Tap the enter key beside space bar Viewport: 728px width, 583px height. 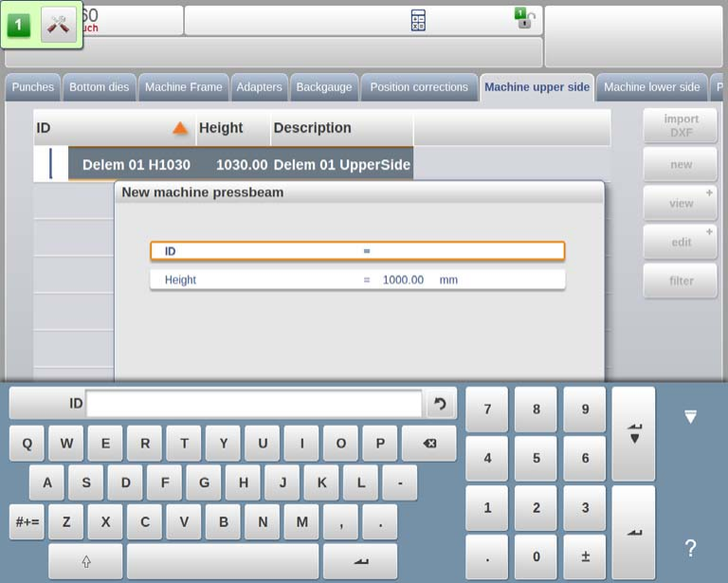pyautogui.click(x=360, y=561)
